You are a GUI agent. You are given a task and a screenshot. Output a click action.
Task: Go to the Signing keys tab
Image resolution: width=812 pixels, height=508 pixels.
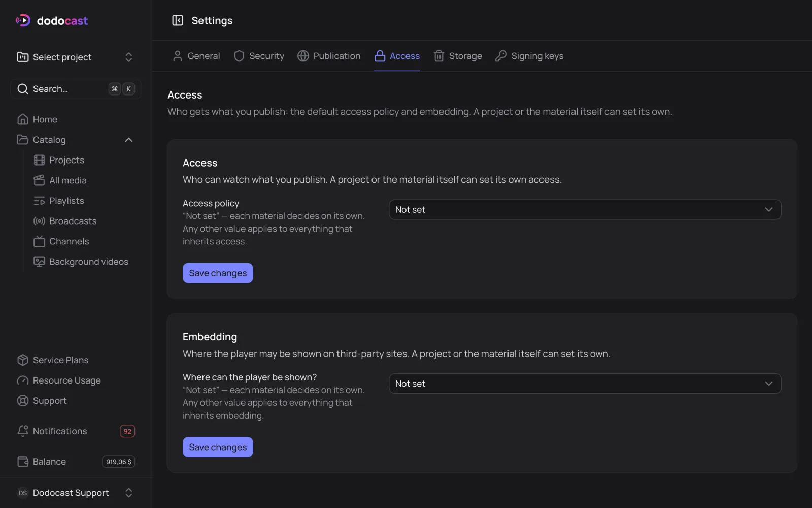[x=529, y=56]
